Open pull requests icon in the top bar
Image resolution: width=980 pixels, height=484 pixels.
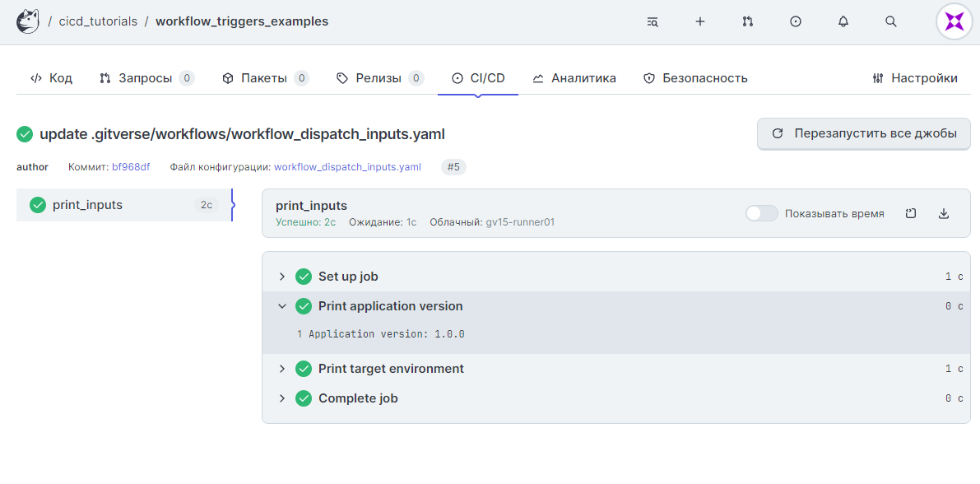click(x=747, y=22)
